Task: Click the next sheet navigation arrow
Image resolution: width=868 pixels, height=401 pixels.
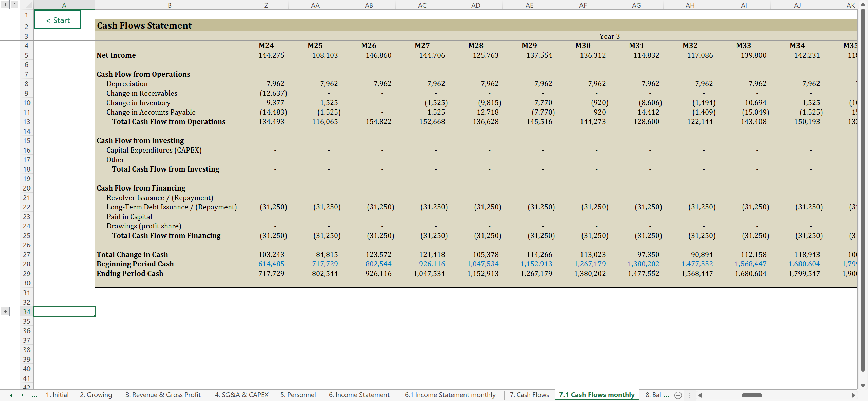Action: tap(22, 395)
